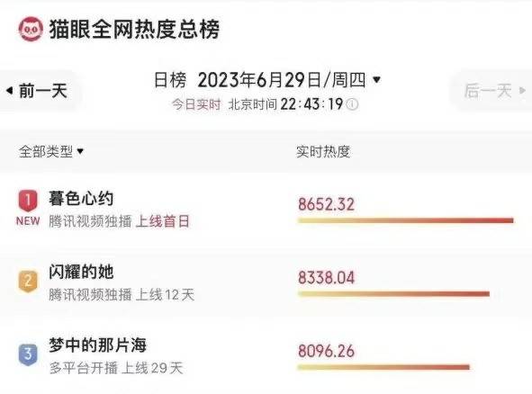Click the 实时热度 column header
This screenshot has height=394, width=532.
pyautogui.click(x=322, y=151)
